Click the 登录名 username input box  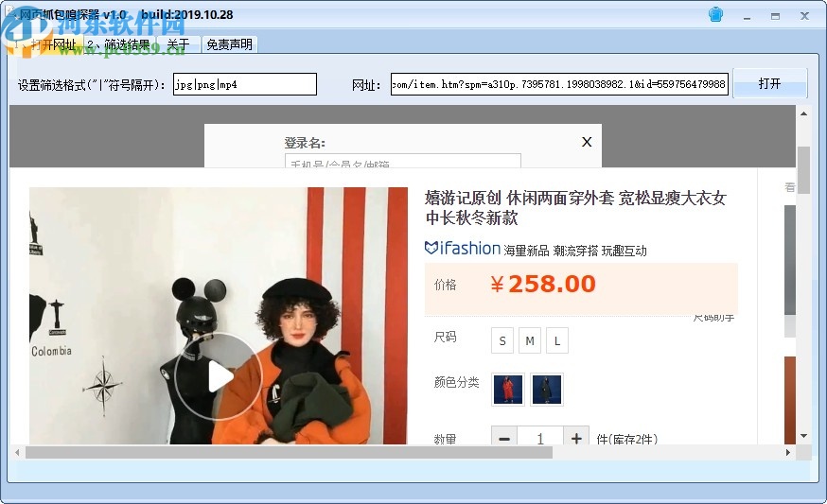click(403, 161)
